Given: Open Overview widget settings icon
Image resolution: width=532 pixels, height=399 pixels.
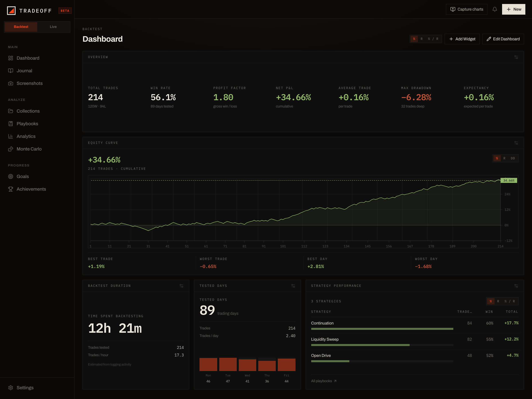Looking at the screenshot, I should point(516,57).
